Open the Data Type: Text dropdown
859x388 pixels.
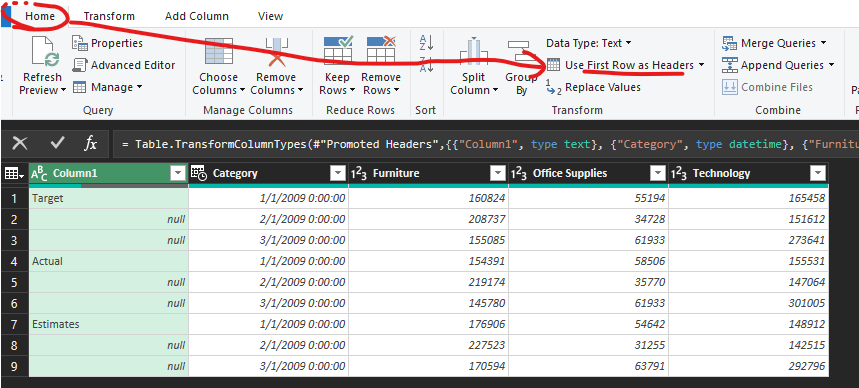pyautogui.click(x=589, y=43)
